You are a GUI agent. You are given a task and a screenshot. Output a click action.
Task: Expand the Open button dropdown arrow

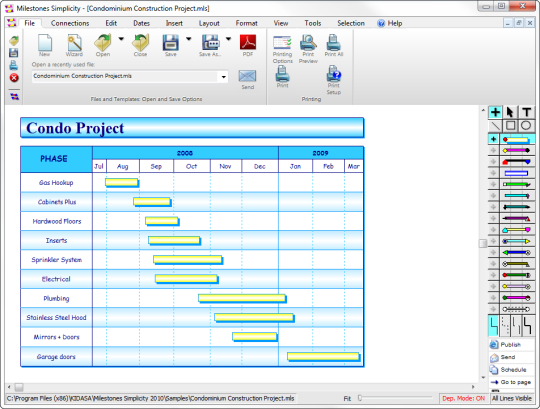(x=121, y=39)
